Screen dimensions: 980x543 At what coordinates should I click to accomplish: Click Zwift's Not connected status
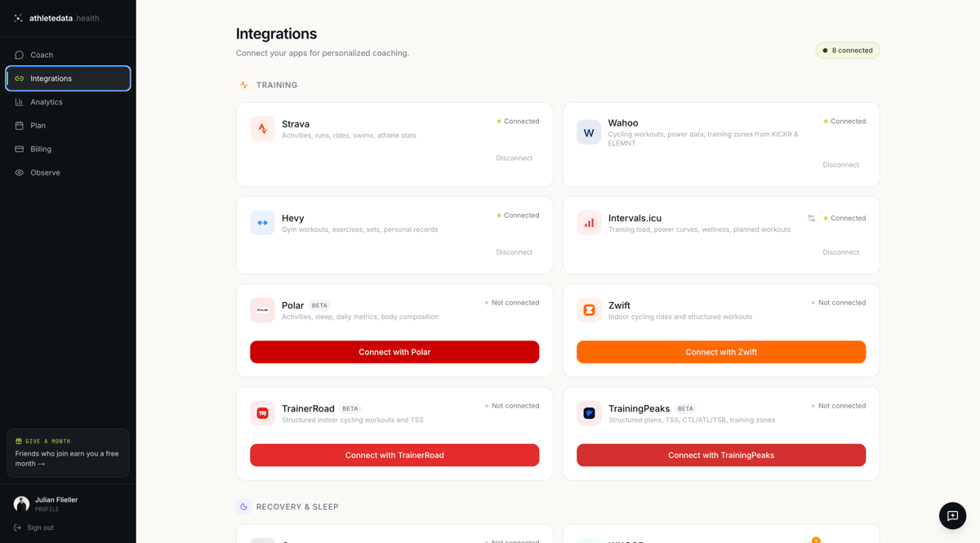[x=839, y=303]
